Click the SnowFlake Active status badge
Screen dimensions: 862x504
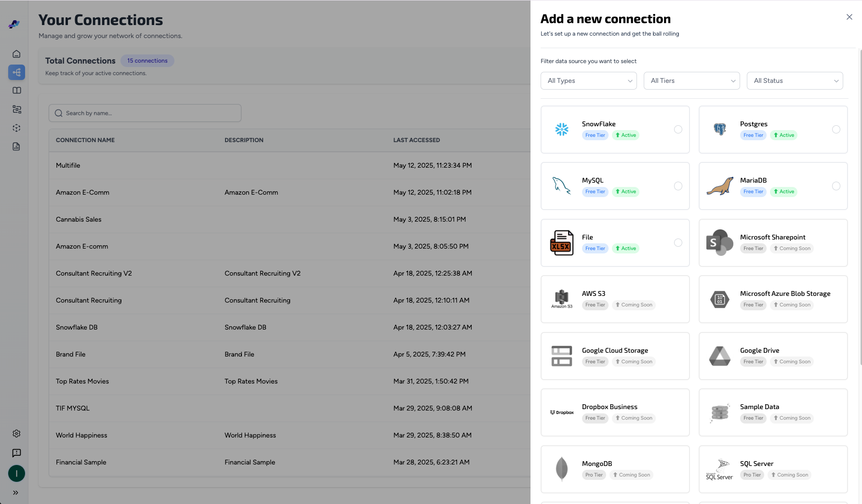625,135
